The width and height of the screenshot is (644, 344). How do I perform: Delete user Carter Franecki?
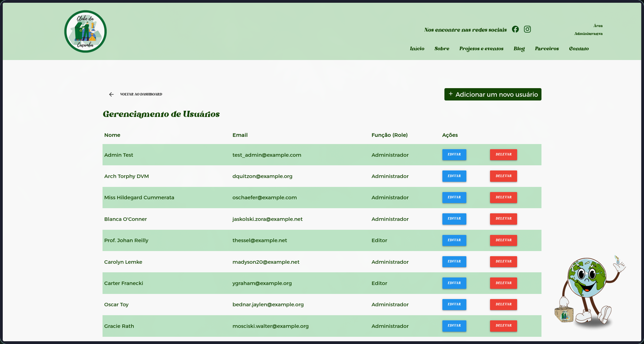[503, 283]
